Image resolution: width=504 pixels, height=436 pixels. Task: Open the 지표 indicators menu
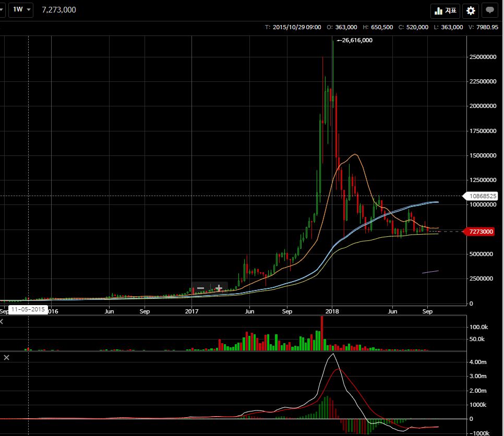click(445, 10)
